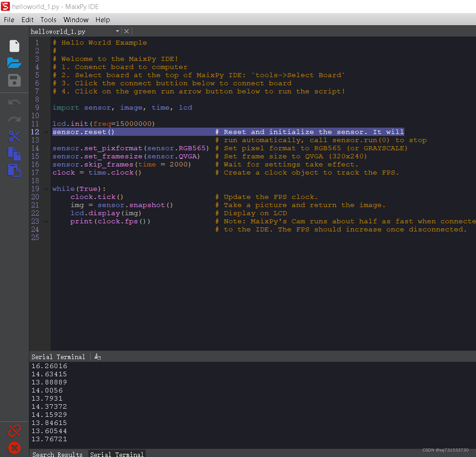Click 'print(clock.fps())' on line 23
The height and width of the screenshot is (457, 476).
110,222
